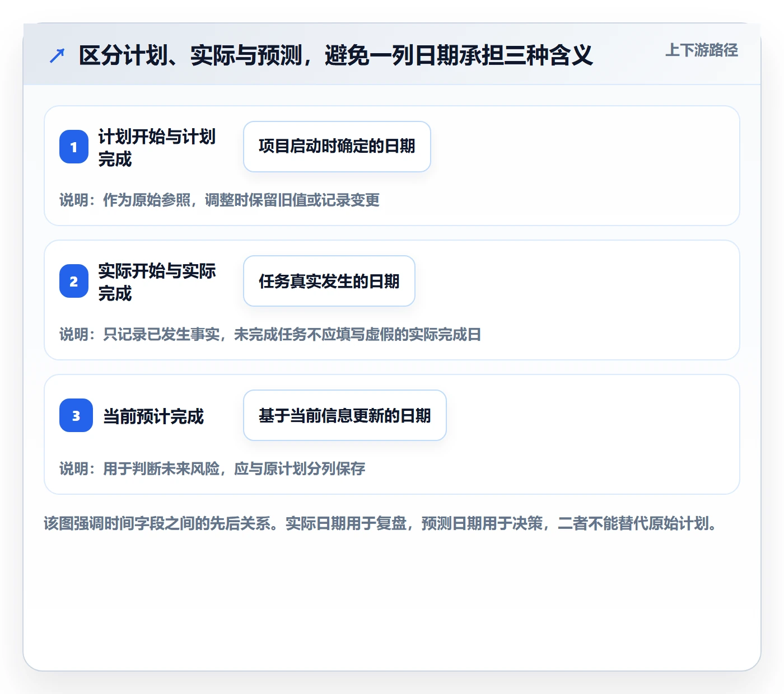Open the 上下游路径 label in the header
The height and width of the screenshot is (694, 784).
coord(702,50)
